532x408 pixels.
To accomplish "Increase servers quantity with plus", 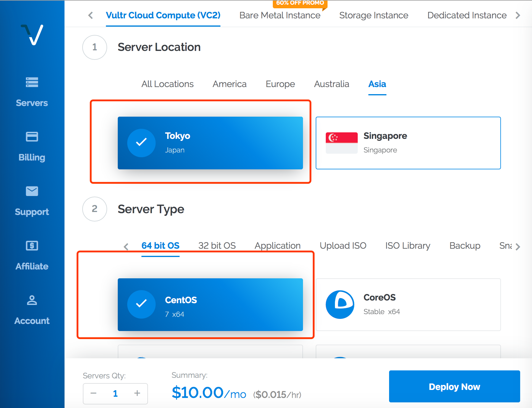I will pos(137,393).
